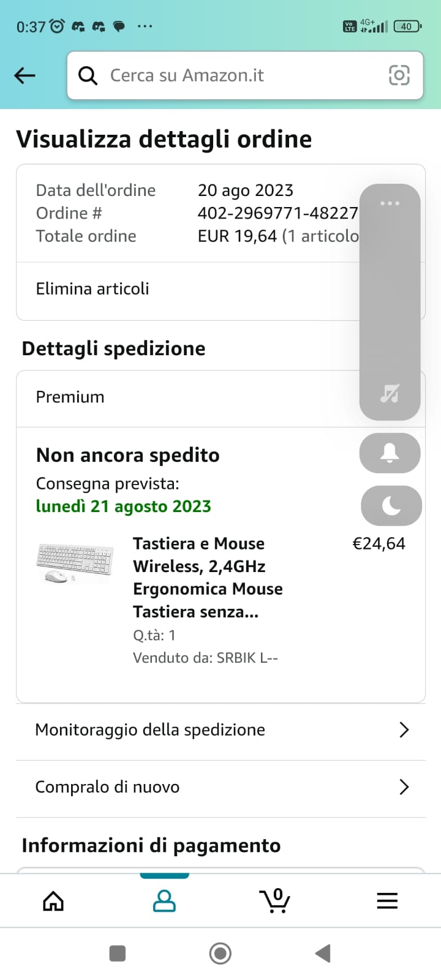Expand Compralo di nuovo row

pos(221,787)
